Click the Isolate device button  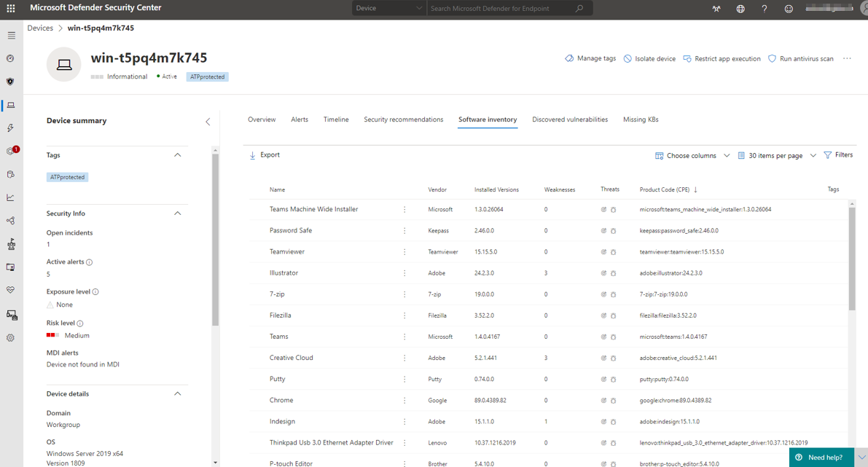coord(649,58)
